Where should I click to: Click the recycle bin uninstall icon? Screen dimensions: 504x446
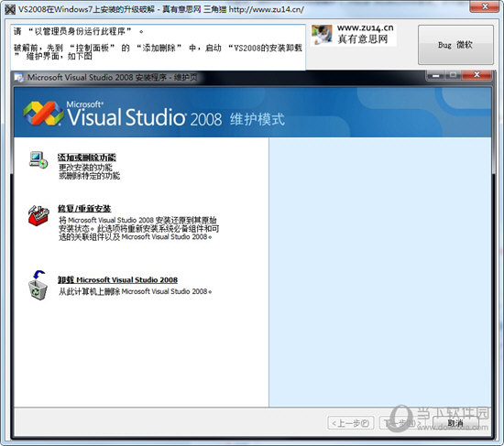[38, 286]
